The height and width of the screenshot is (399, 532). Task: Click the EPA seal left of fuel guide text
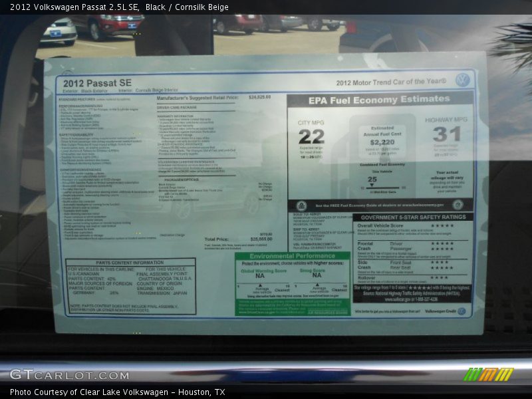pos(301,205)
